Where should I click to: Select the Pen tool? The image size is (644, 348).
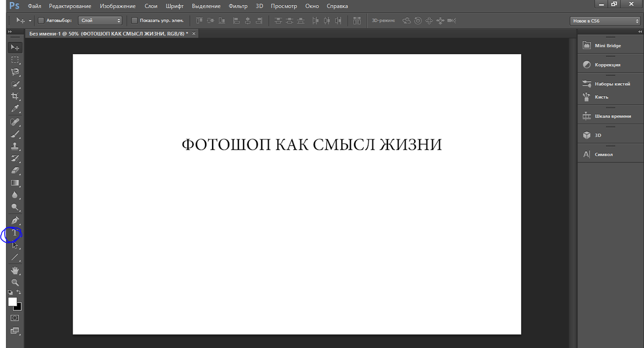click(15, 220)
